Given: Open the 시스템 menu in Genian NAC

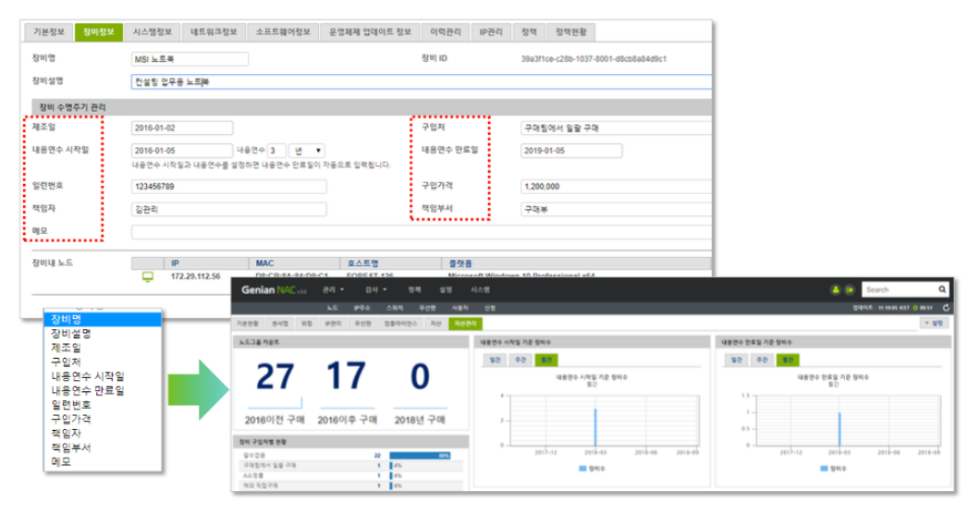Looking at the screenshot, I should pos(480,289).
